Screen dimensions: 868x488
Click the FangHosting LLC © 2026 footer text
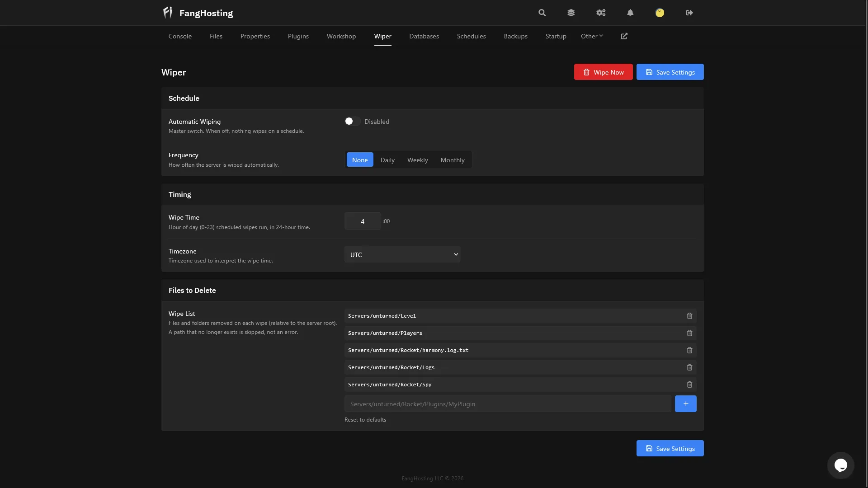[x=432, y=478]
